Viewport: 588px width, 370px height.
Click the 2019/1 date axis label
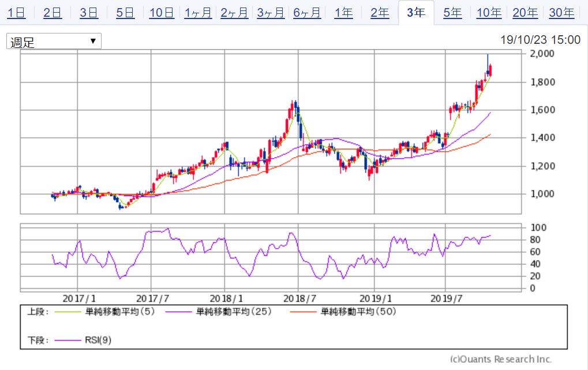click(376, 298)
